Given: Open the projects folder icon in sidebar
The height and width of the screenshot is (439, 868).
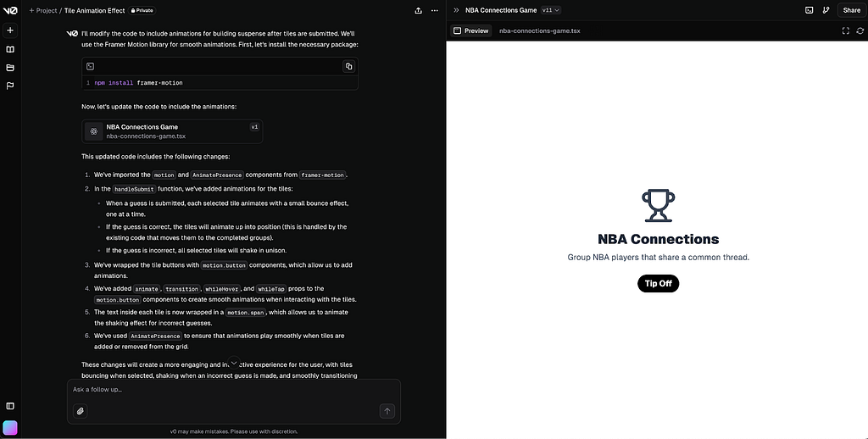Looking at the screenshot, I should point(10,68).
